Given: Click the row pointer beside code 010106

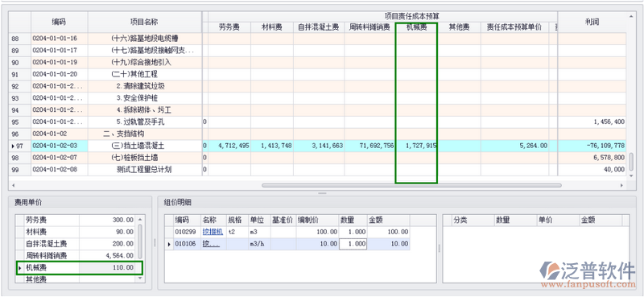Looking at the screenshot, I should pos(169,245).
